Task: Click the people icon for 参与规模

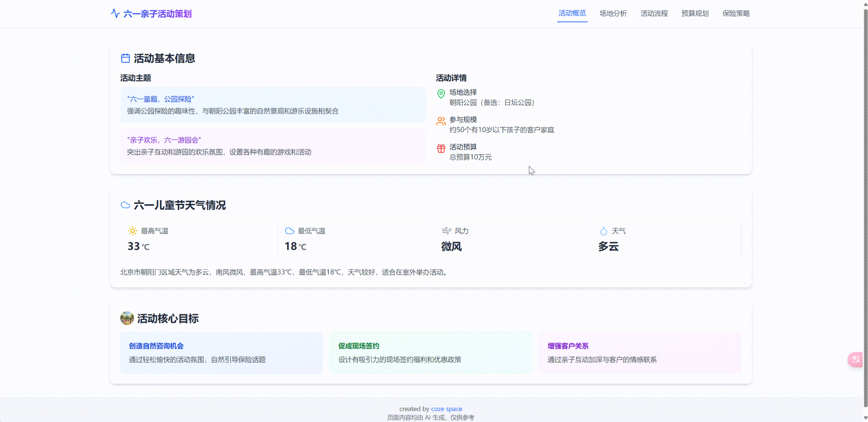Action: click(441, 121)
